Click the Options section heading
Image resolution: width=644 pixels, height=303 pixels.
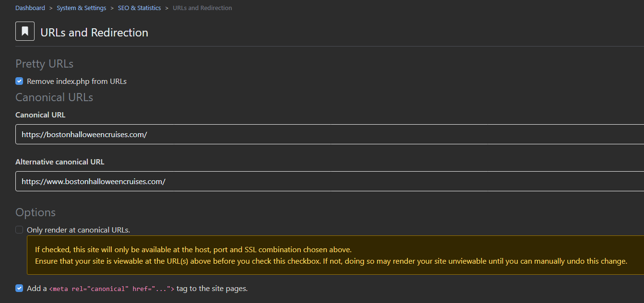click(36, 212)
